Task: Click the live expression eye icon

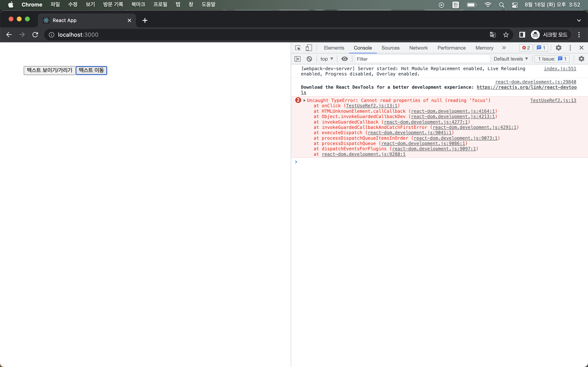Action: pyautogui.click(x=344, y=59)
